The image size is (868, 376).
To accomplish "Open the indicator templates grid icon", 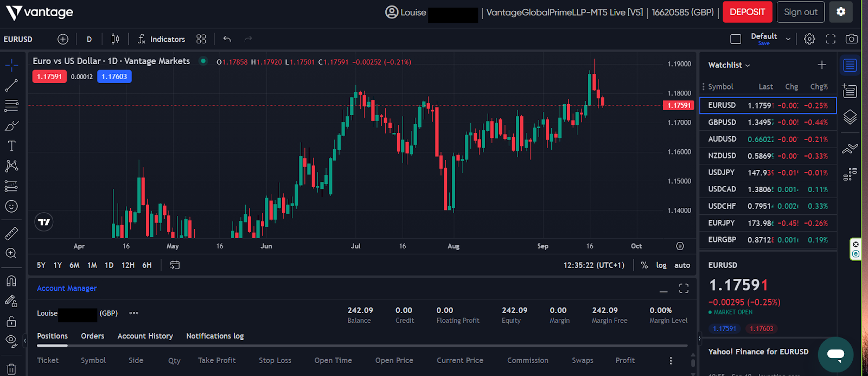I will (201, 39).
